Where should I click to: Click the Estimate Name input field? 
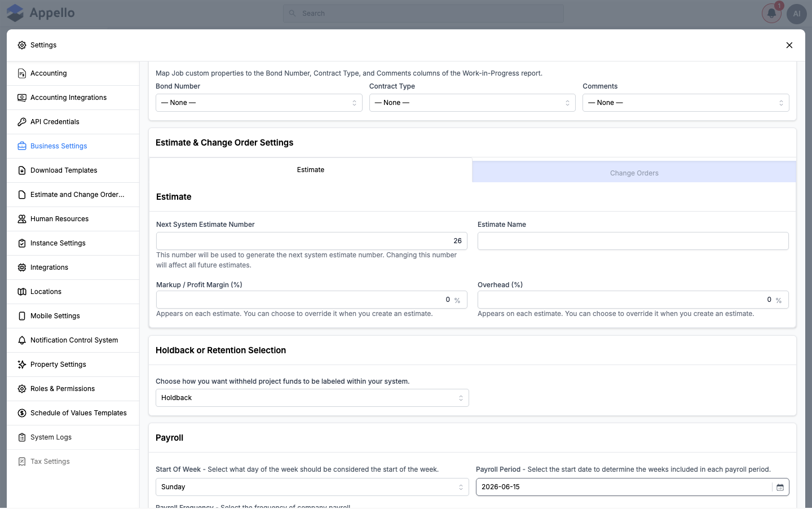point(633,241)
